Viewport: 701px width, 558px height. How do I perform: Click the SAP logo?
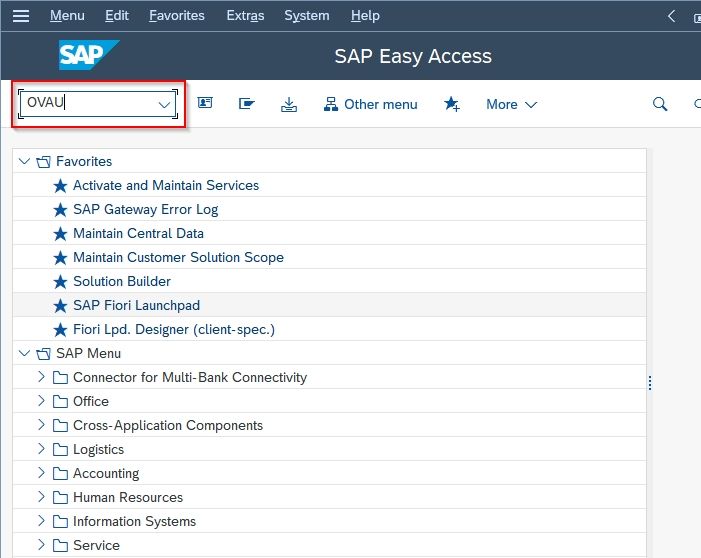coord(89,55)
